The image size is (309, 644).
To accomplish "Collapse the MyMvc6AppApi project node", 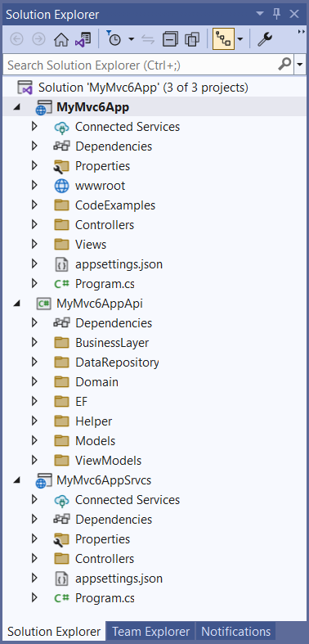I will (x=16, y=304).
